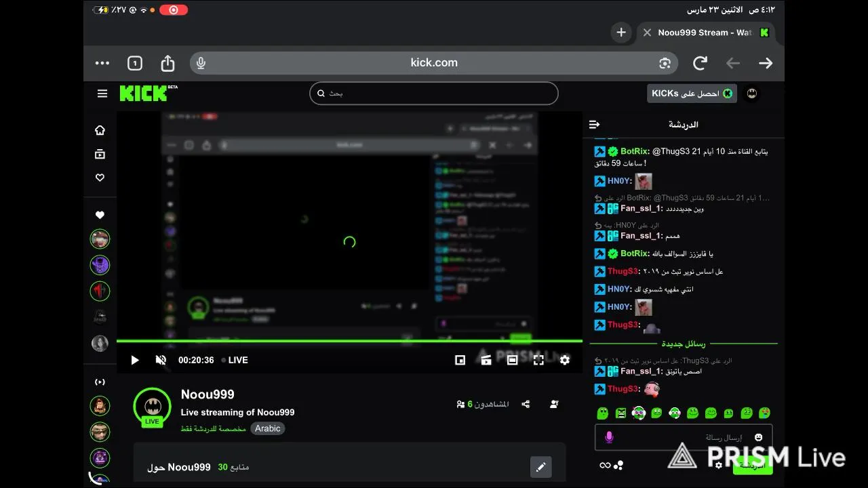Enable picture-in-picture mini player
This screenshot has width=868, height=488.
pos(460,361)
